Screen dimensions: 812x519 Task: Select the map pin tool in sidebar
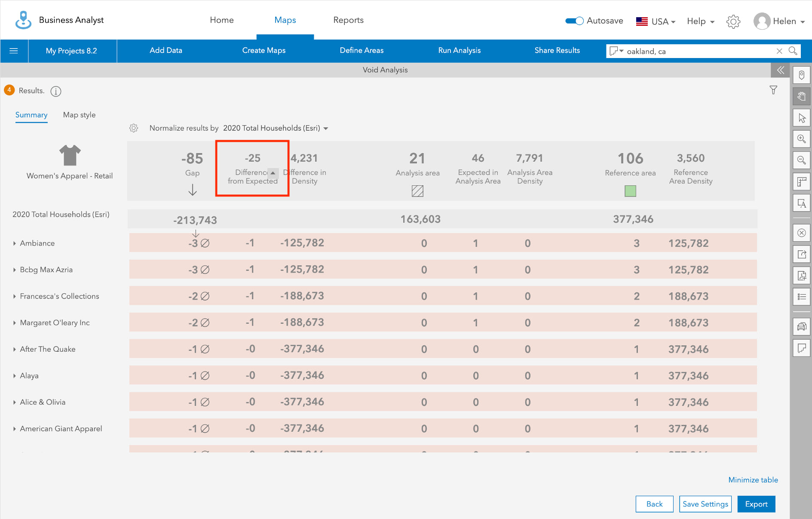(802, 75)
